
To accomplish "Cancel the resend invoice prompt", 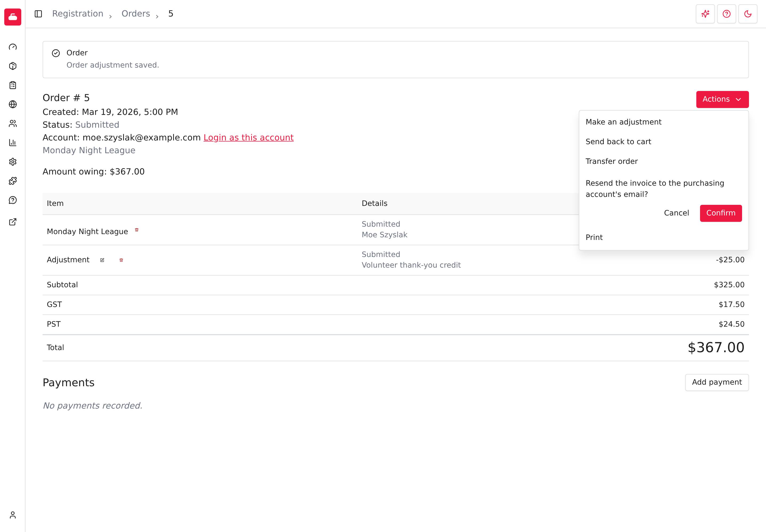I will click(x=676, y=213).
